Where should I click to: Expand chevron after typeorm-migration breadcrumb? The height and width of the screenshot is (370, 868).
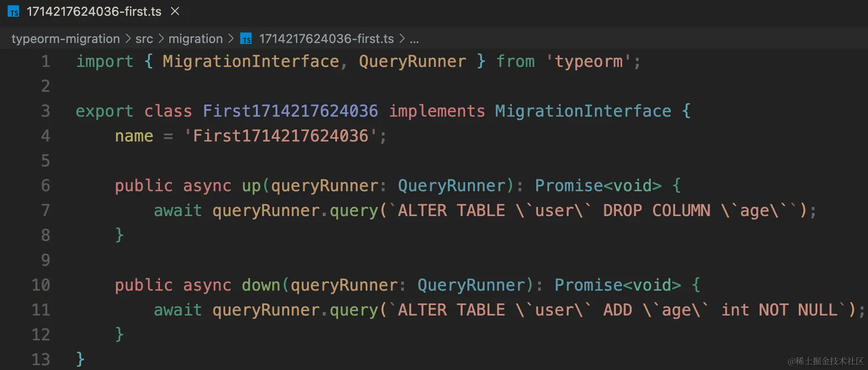(128, 39)
